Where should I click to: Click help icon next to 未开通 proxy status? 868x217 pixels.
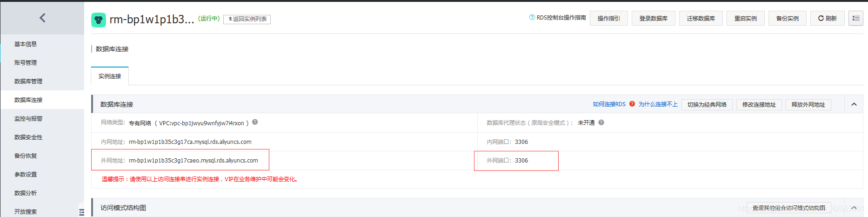point(601,122)
